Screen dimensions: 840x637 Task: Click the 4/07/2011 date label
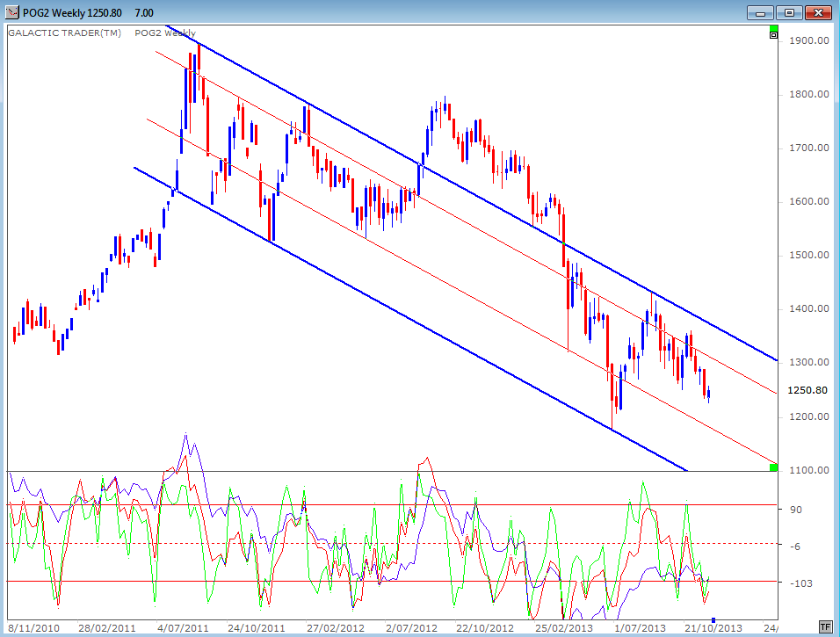coord(183,628)
